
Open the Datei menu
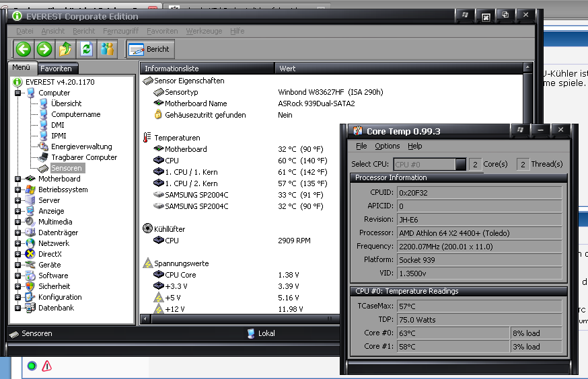(x=25, y=31)
